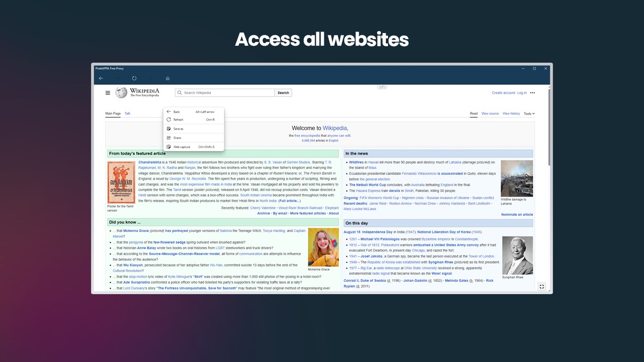Select the Read tab
The height and width of the screenshot is (362, 644).
(473, 114)
